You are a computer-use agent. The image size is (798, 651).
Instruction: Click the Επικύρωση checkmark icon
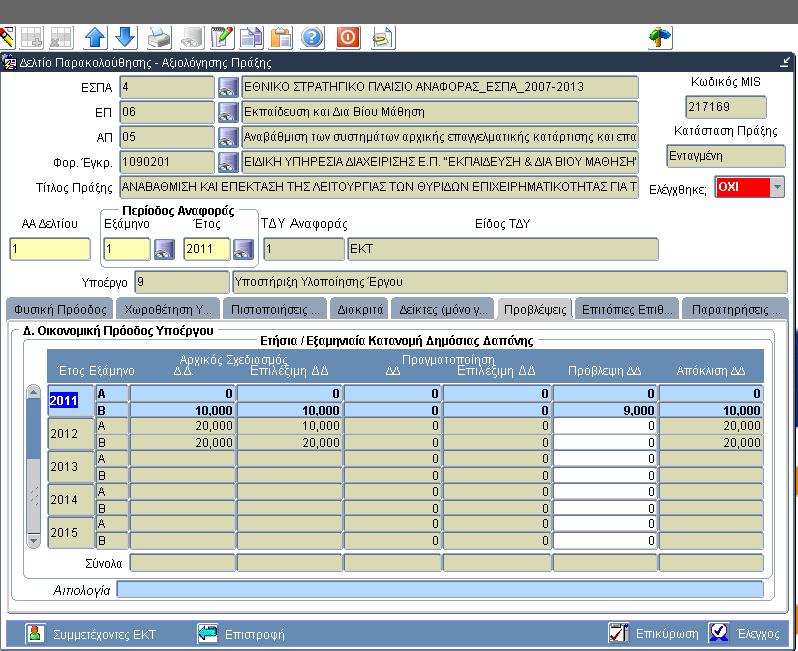(x=619, y=633)
